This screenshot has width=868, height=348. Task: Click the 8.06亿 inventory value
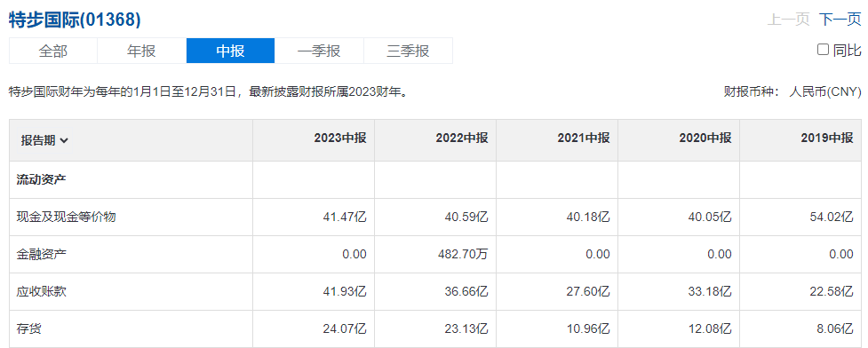(835, 328)
